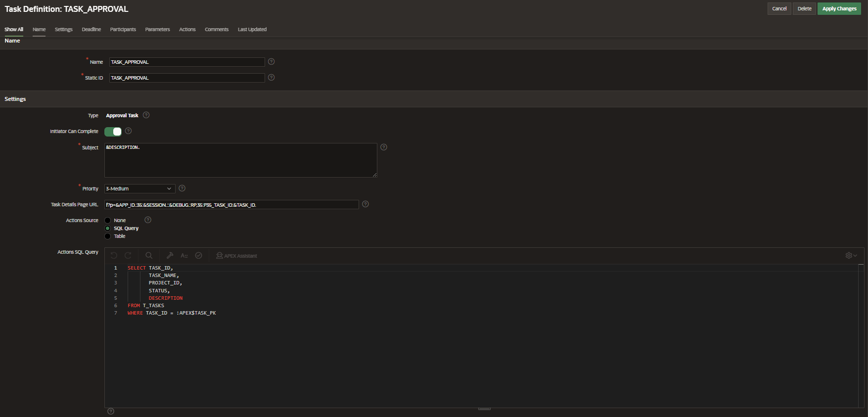This screenshot has width=868, height=417.
Task: Click the DESCRIPTION line in the editor
Action: click(166, 298)
